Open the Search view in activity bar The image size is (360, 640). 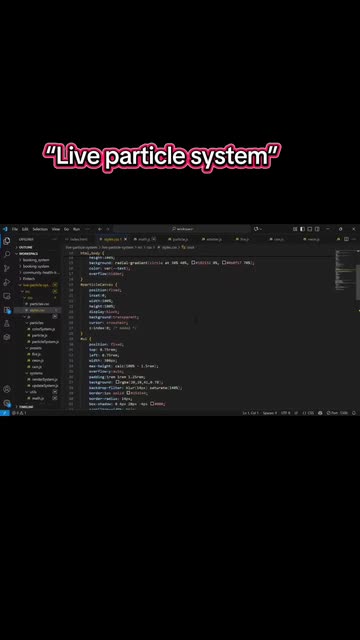pos(7,254)
